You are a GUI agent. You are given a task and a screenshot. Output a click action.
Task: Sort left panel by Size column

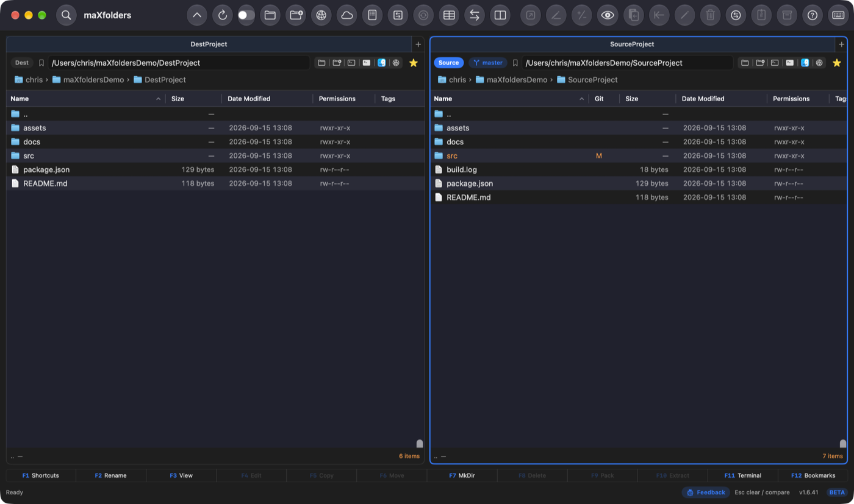tap(193, 99)
